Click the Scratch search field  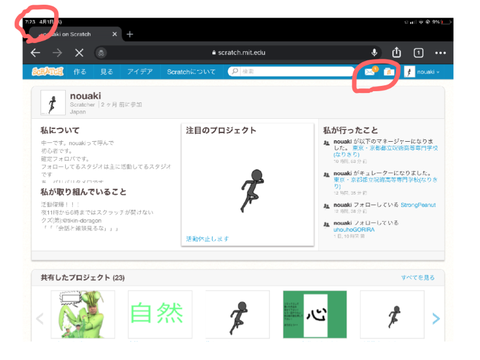[x=291, y=71]
